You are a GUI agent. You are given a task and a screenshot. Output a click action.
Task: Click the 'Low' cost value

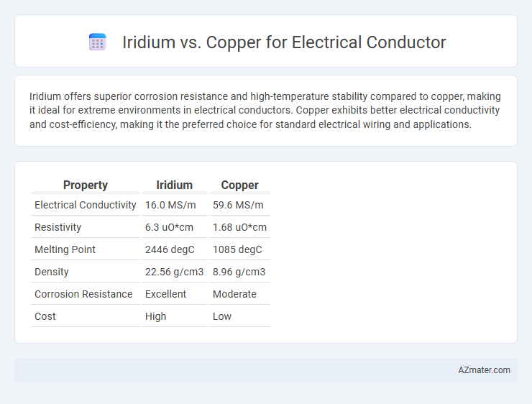click(222, 316)
